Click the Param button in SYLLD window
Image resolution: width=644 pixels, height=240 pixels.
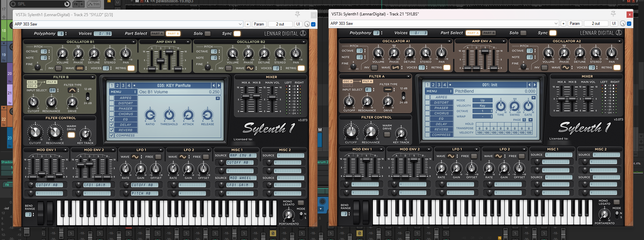point(259,24)
